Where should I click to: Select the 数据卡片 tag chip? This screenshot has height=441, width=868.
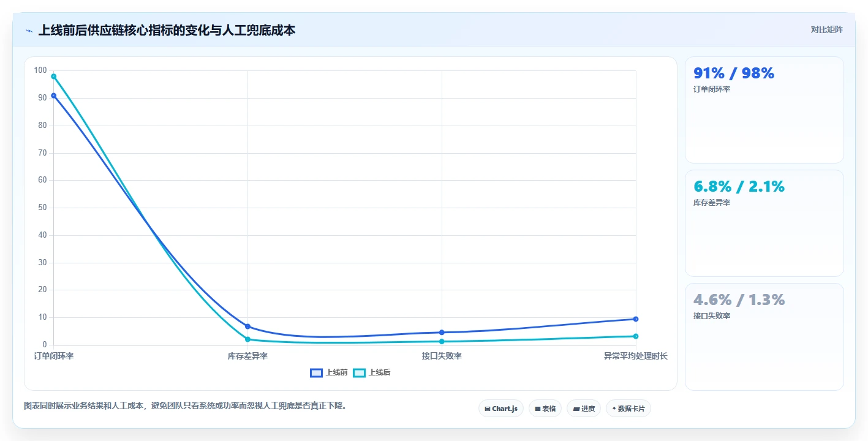[x=628, y=409]
